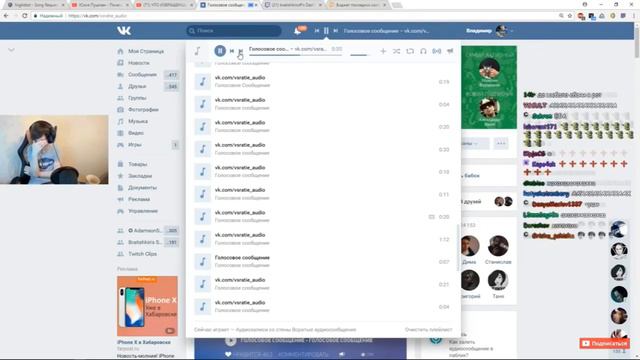The height and width of the screenshot is (360, 640).
Task: Focus the VK search field
Action: (234, 31)
